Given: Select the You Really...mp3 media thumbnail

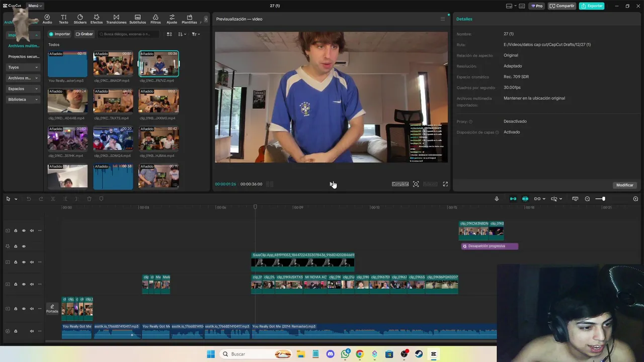Looking at the screenshot, I should 67,64.
